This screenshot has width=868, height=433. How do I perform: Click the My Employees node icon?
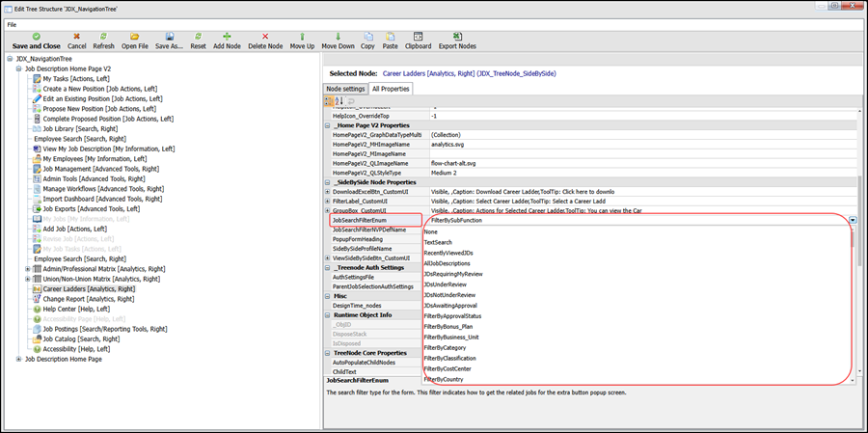(x=38, y=159)
